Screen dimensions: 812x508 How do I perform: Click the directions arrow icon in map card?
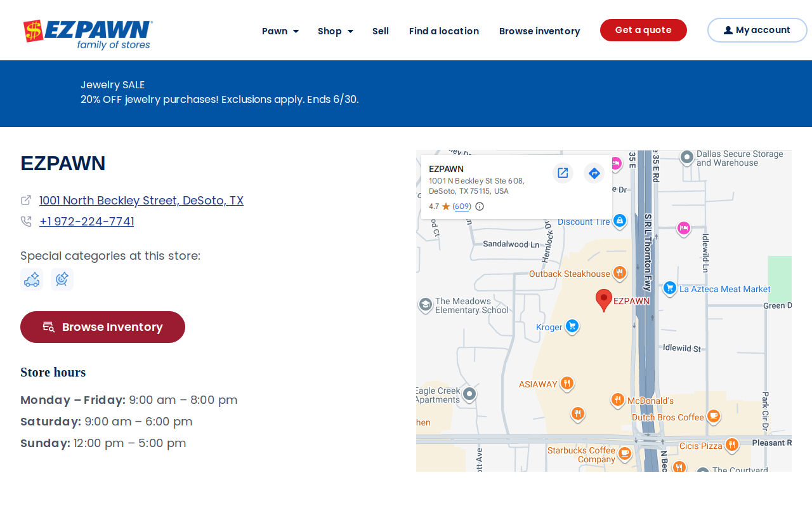tap(594, 173)
